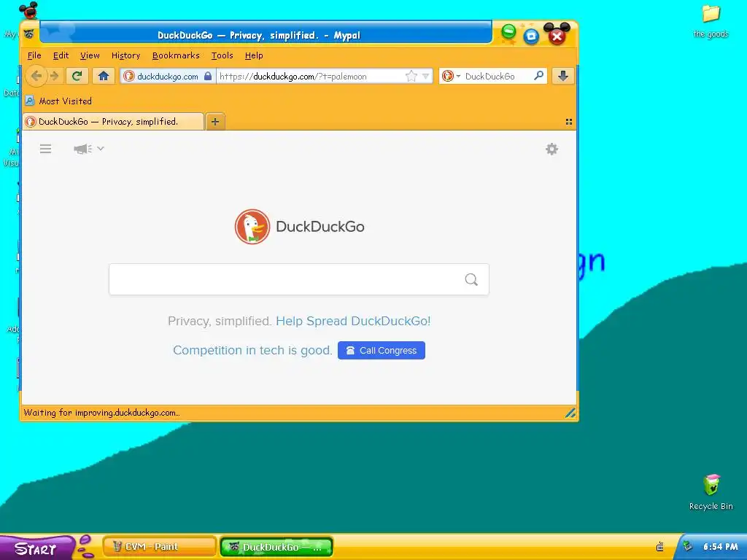The image size is (747, 560).
Task: Open the Edit menu
Action: tap(61, 55)
